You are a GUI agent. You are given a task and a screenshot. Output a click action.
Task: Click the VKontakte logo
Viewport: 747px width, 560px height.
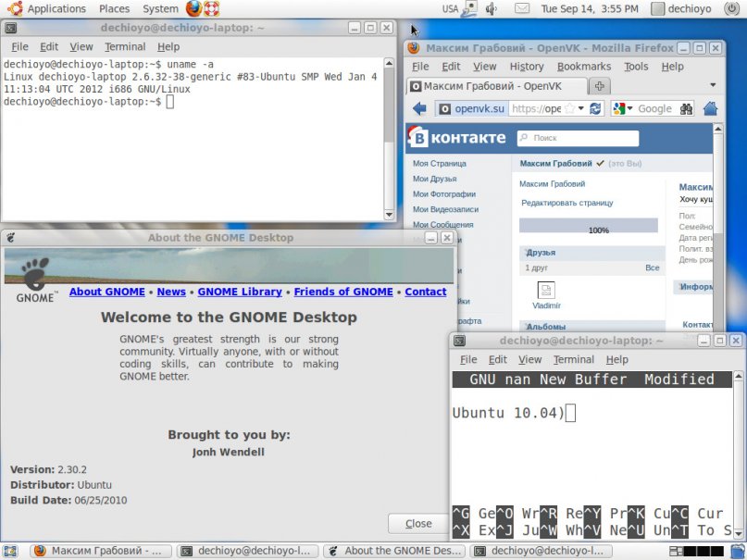[x=457, y=137]
